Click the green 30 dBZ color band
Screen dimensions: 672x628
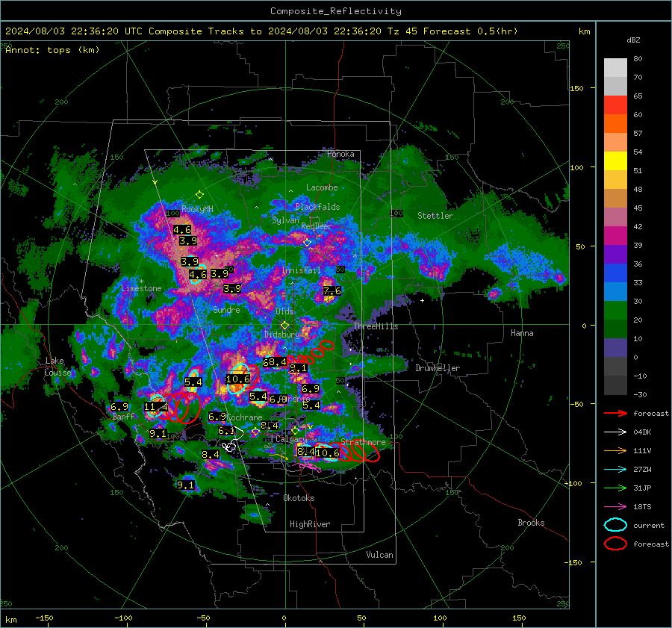point(615,311)
